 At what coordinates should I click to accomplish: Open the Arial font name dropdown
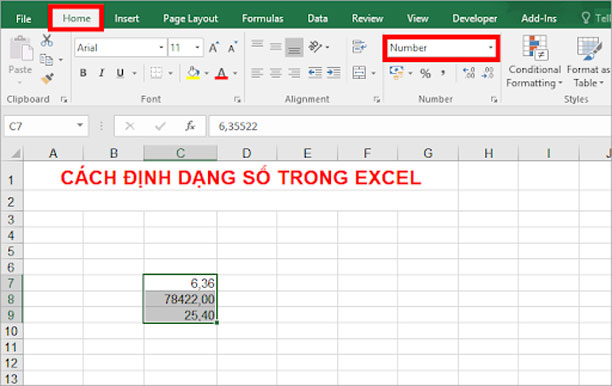[x=161, y=48]
